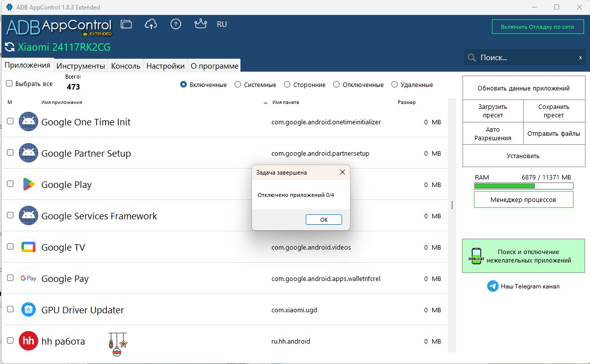This screenshot has width=590, height=364.
Task: Clear the search field with x
Action: [x=580, y=58]
